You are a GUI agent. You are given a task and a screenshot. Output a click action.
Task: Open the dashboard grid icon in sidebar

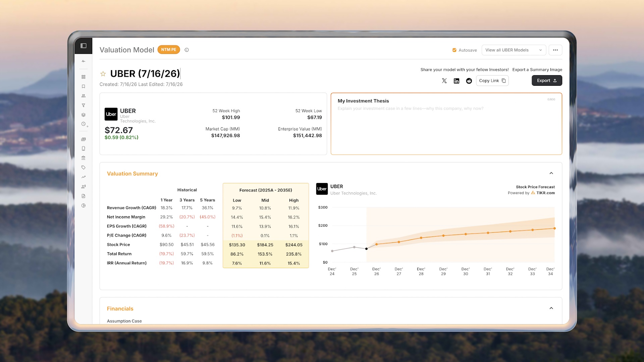84,77
